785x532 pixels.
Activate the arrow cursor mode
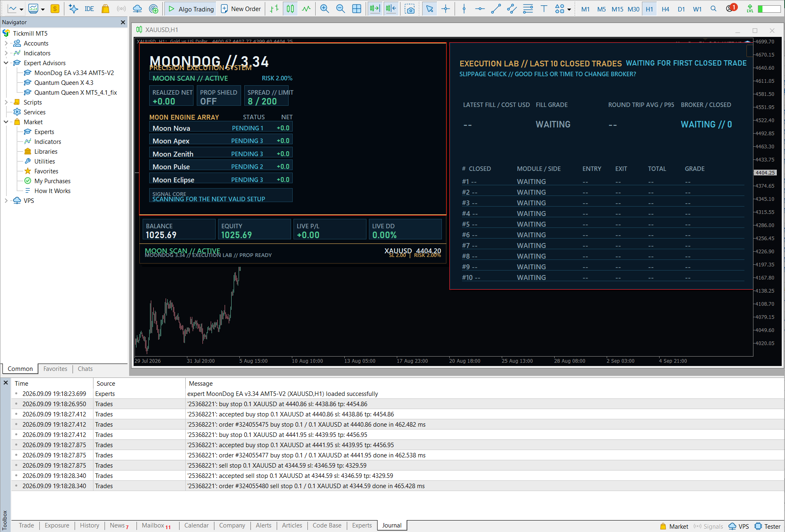click(430, 9)
